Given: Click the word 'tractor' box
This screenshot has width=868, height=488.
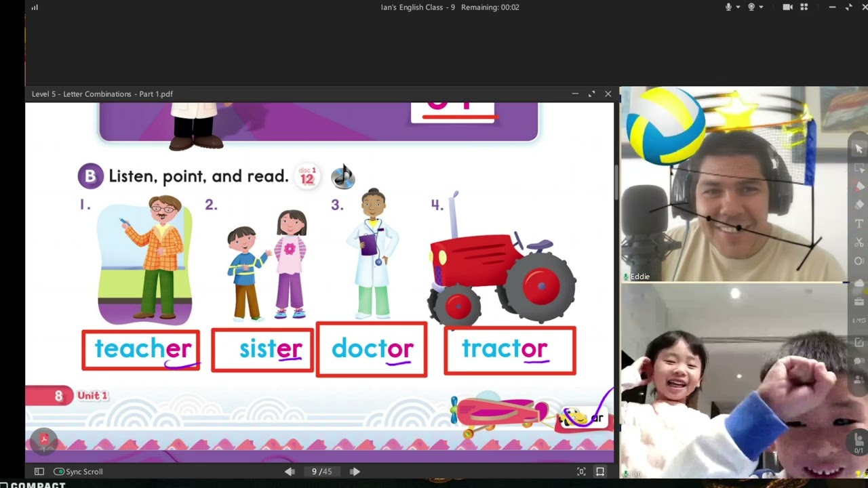Looking at the screenshot, I should point(510,350).
